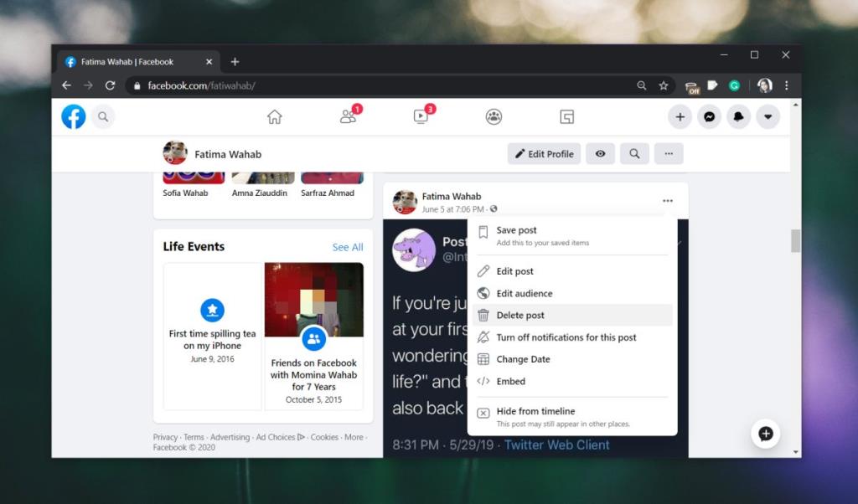The height and width of the screenshot is (504, 858).
Task: Open the Friends icon in top navigation
Action: (348, 117)
